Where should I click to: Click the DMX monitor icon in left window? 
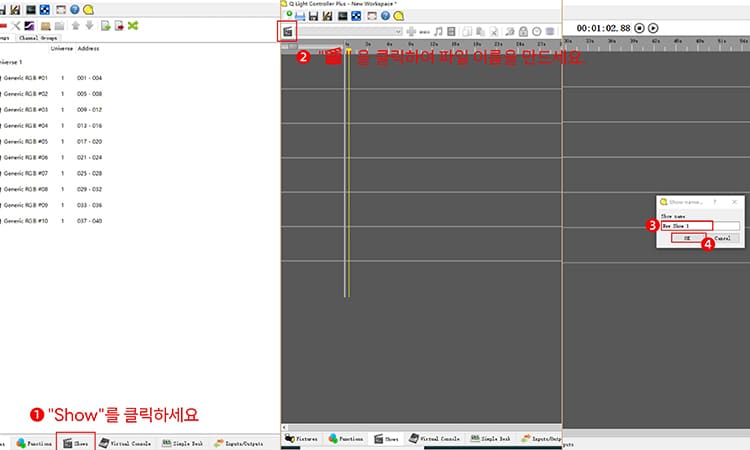(31, 10)
